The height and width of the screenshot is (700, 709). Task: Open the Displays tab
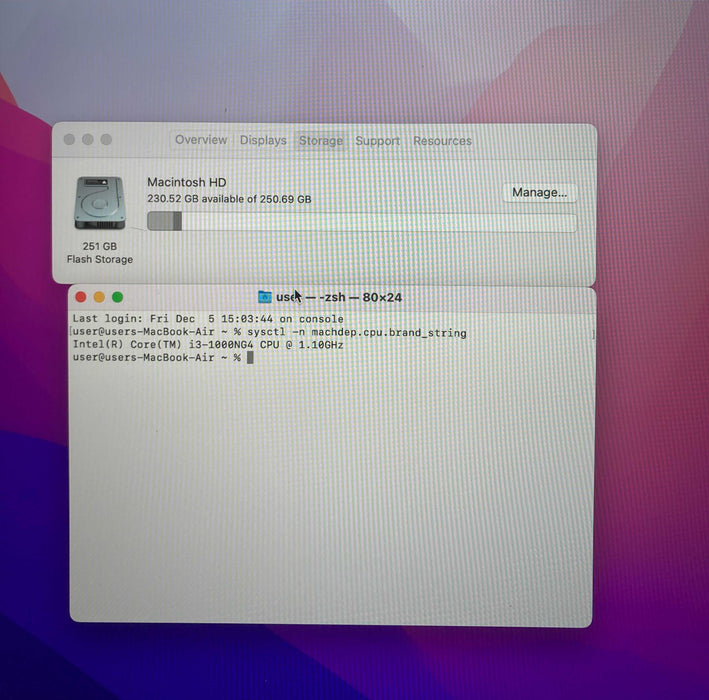(263, 141)
